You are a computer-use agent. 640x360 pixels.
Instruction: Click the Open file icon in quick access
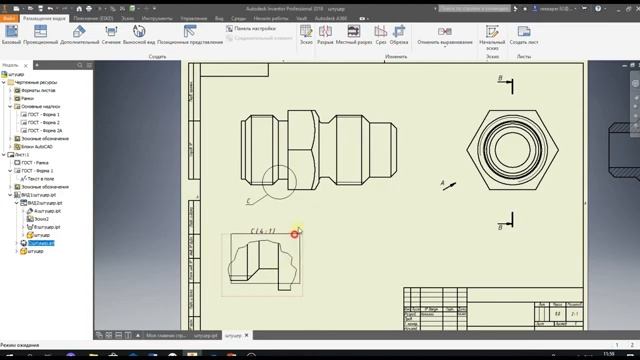click(30, 9)
